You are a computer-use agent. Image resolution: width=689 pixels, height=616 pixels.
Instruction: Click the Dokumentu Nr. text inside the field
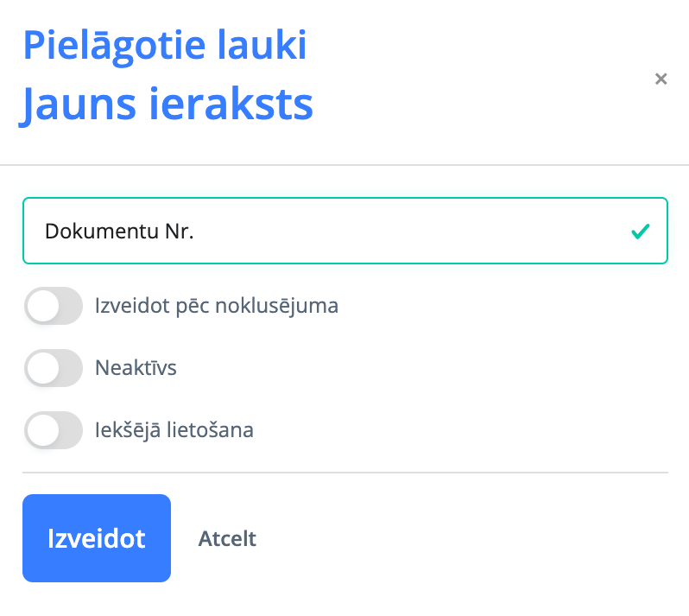119,232
